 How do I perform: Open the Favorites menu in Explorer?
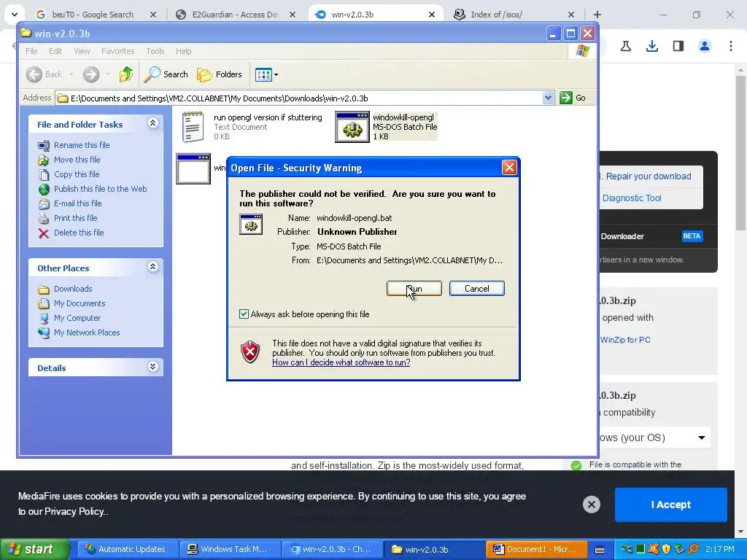click(117, 51)
